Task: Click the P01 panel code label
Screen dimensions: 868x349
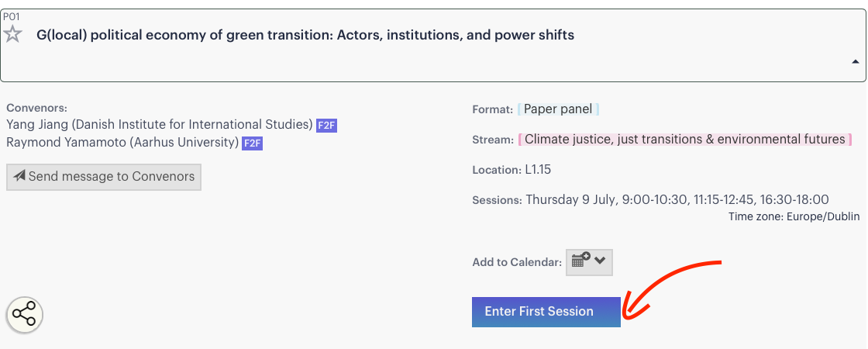Action: click(11, 16)
